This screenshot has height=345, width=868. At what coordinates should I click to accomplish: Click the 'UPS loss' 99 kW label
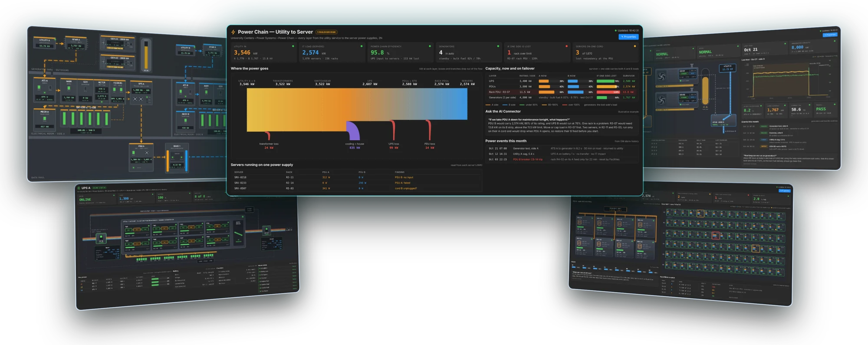[394, 146]
